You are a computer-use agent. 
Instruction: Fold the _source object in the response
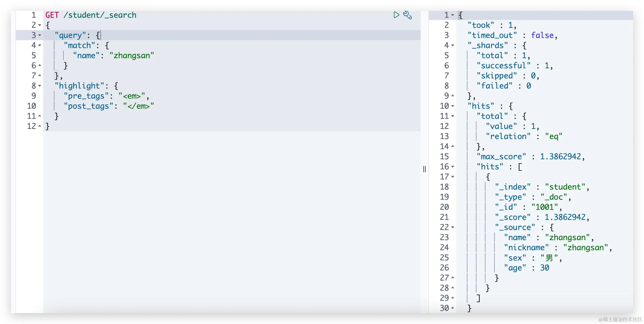(453, 227)
